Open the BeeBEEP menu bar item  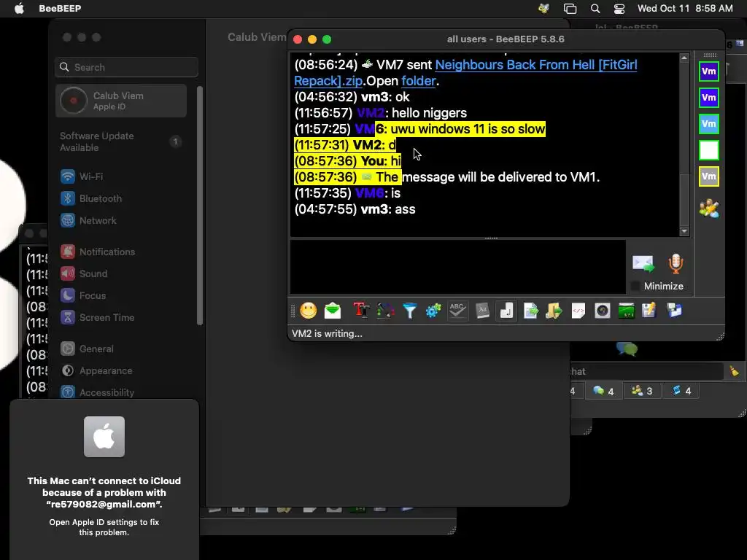(60, 8)
